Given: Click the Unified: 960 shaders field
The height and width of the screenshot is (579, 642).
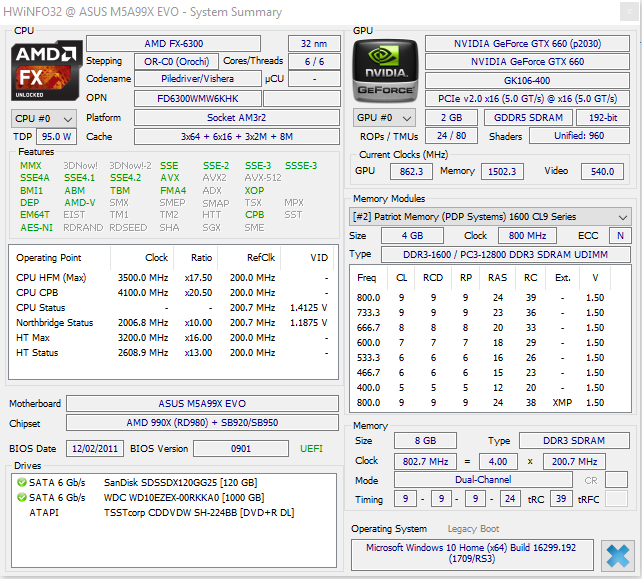Looking at the screenshot, I should [x=579, y=136].
